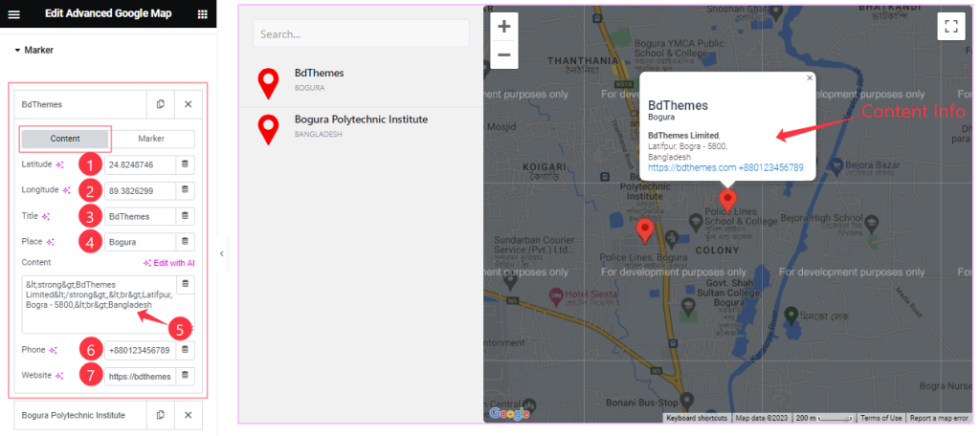The height and width of the screenshot is (436, 980).
Task: Click the map Search field
Action: click(x=361, y=33)
